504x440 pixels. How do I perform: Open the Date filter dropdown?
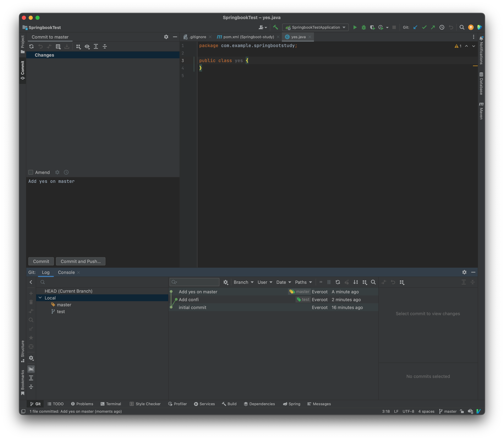tap(283, 282)
